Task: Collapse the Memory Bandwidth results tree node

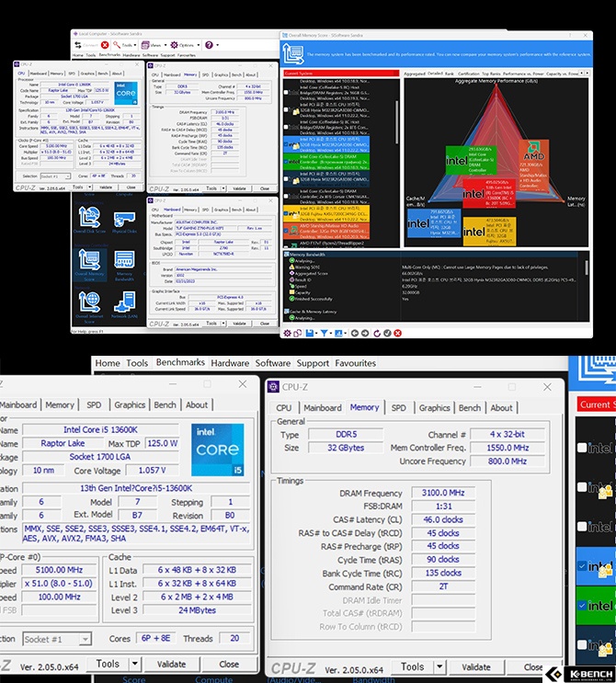Action: coord(286,255)
